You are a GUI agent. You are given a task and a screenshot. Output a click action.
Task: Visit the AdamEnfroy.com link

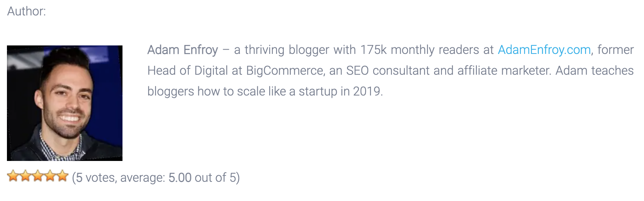coord(544,50)
